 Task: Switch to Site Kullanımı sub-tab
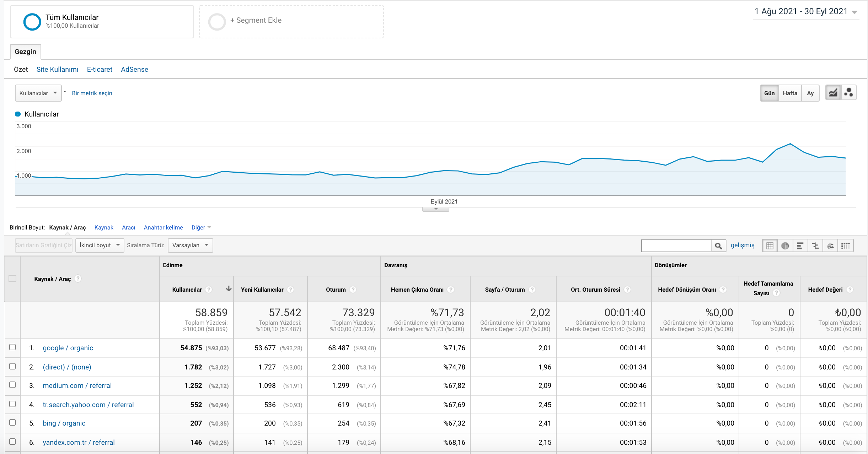(57, 70)
